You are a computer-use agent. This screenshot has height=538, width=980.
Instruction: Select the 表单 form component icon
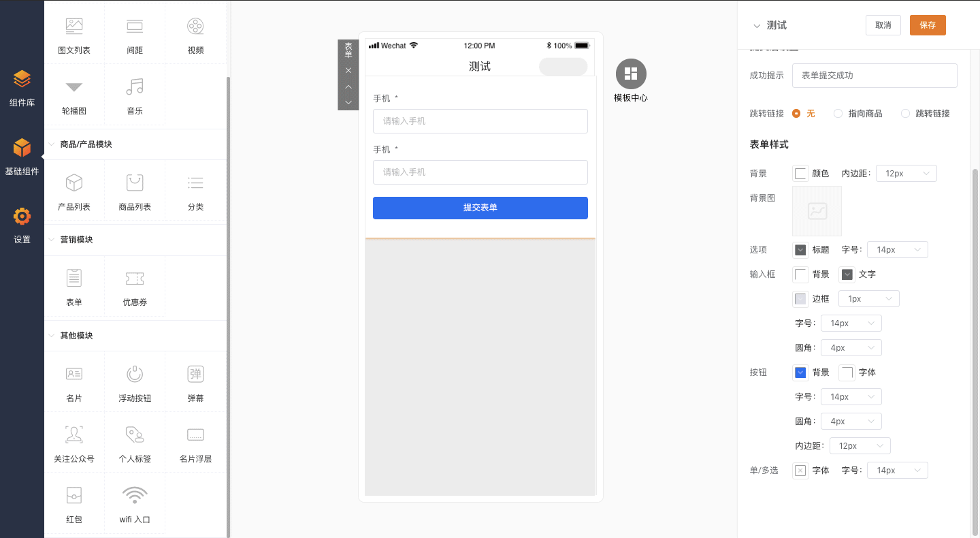pos(74,286)
